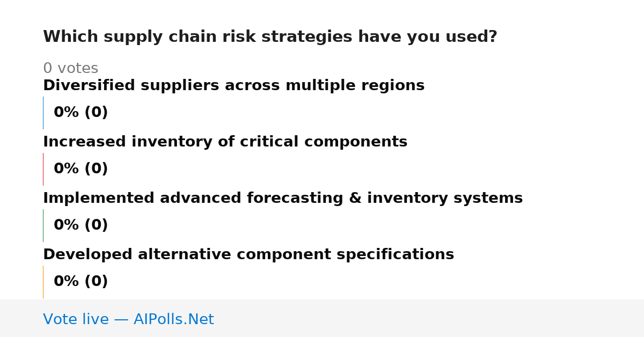Click 0% (0) result under advanced forecasting
This screenshot has width=644, height=337.
pyautogui.click(x=80, y=225)
